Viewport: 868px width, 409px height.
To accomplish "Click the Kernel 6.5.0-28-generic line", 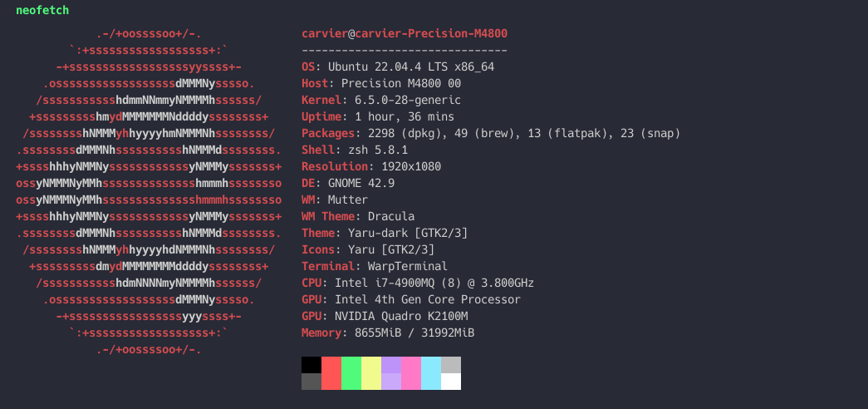I will (381, 101).
